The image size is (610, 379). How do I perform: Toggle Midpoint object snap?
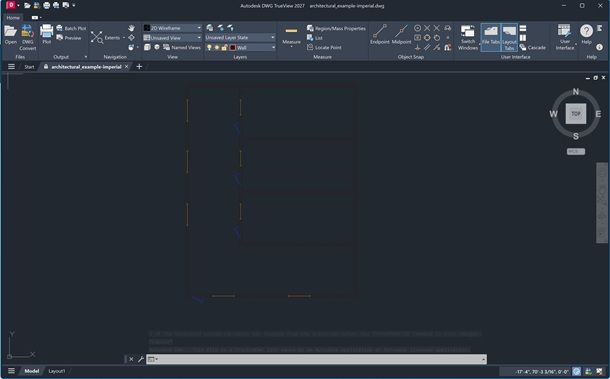pyautogui.click(x=401, y=35)
